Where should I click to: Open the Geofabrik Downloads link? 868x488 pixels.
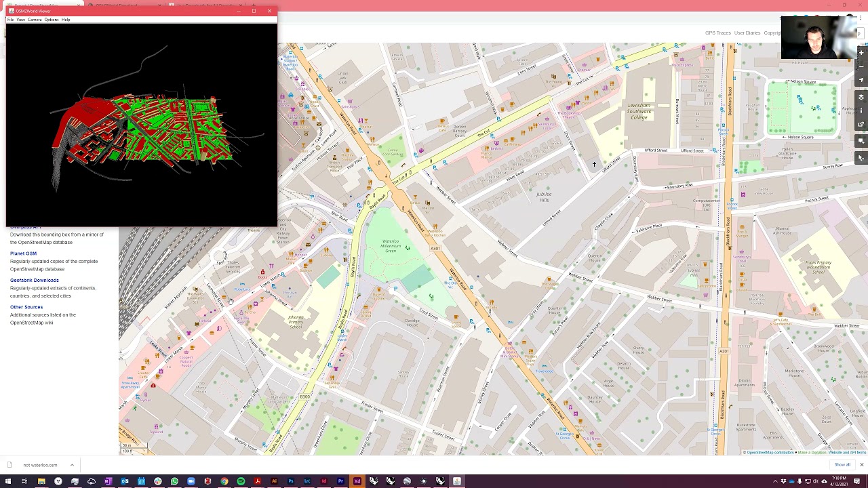(x=35, y=280)
